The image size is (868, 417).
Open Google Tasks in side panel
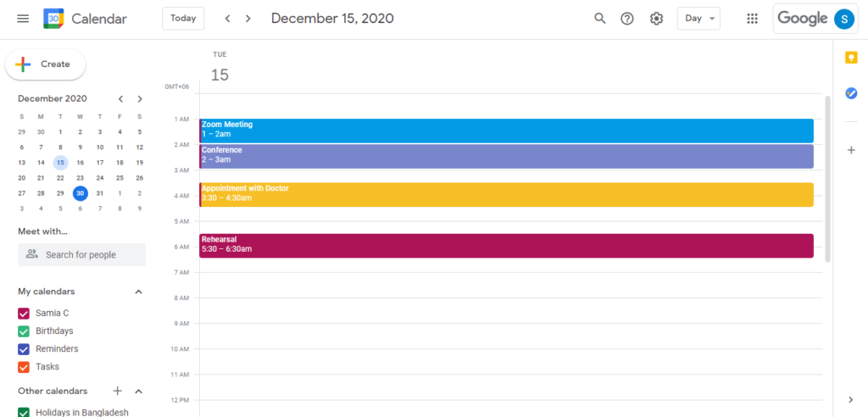pyautogui.click(x=851, y=93)
